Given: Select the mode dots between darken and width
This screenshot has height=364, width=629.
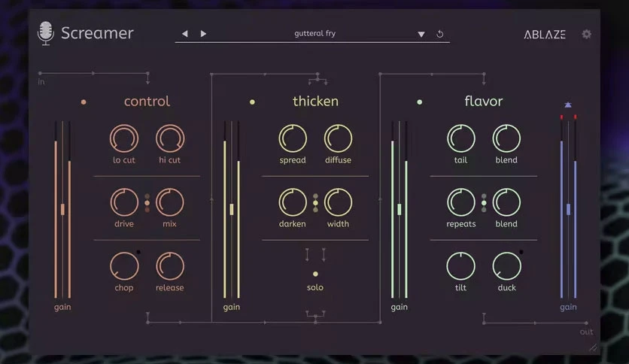Looking at the screenshot, I should [x=316, y=203].
